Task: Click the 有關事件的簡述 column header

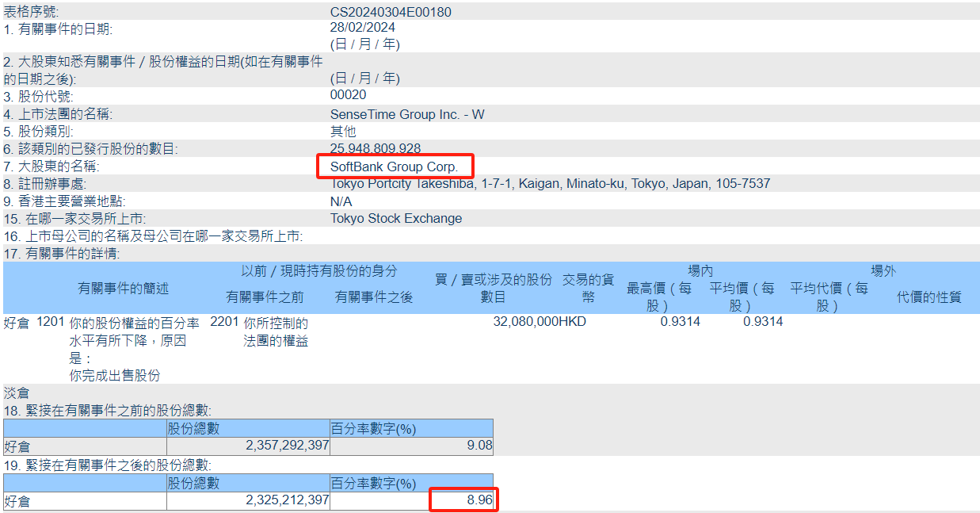Action: [x=123, y=289]
